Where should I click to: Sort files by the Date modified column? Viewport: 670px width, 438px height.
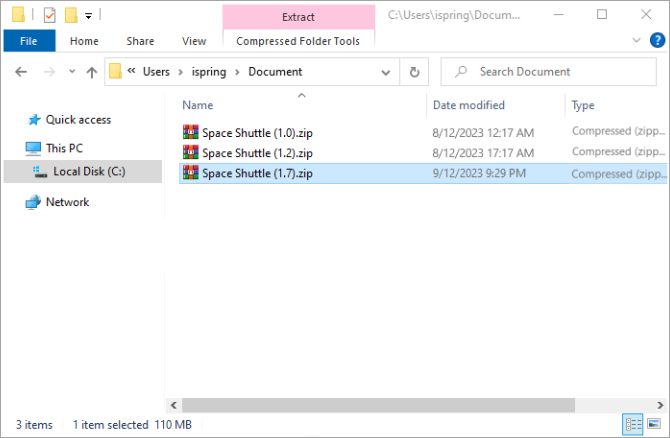pos(468,105)
